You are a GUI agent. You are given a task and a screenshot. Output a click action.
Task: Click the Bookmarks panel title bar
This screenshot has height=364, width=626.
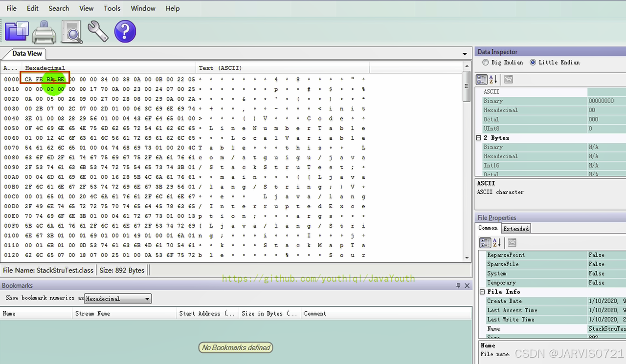point(236,285)
